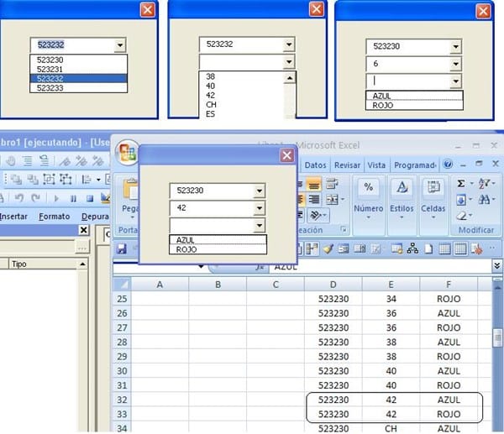The width and height of the screenshot is (504, 434).
Task: Close the front userform window
Action: (x=287, y=155)
